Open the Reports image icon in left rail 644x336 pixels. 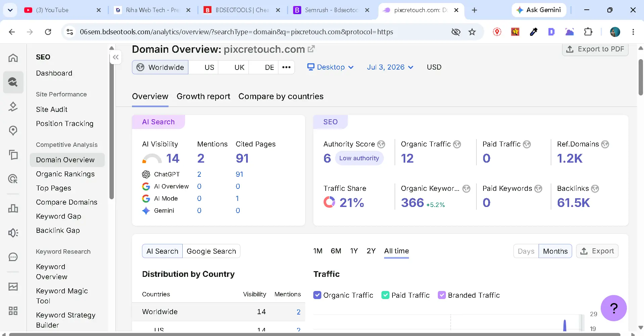(13, 287)
